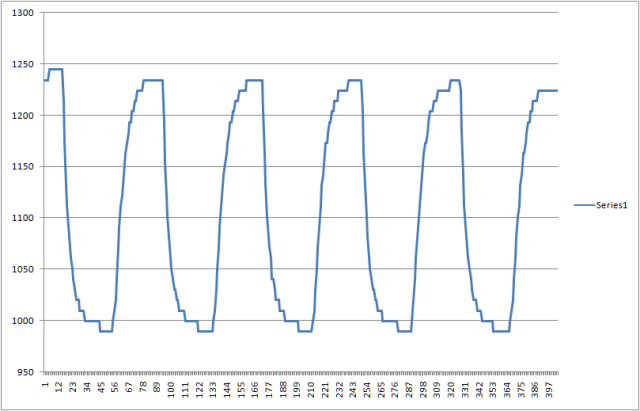Select the 298 label on the x-axis
The width and height of the screenshot is (640, 411).
click(423, 386)
